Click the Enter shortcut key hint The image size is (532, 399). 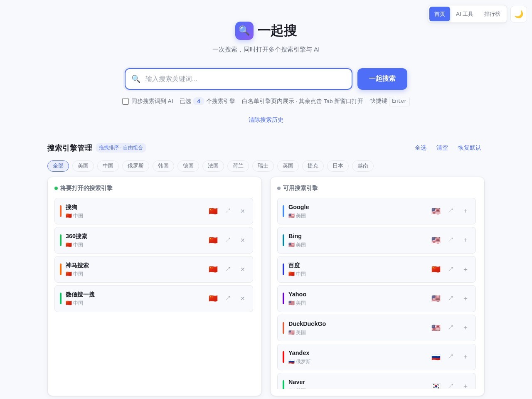pos(399,101)
